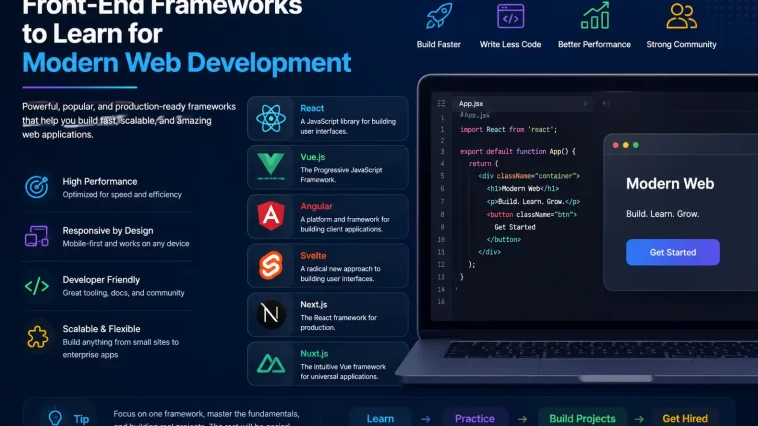Viewport: 758px width, 426px height.
Task: Click the Svelte title text
Action: tap(313, 256)
